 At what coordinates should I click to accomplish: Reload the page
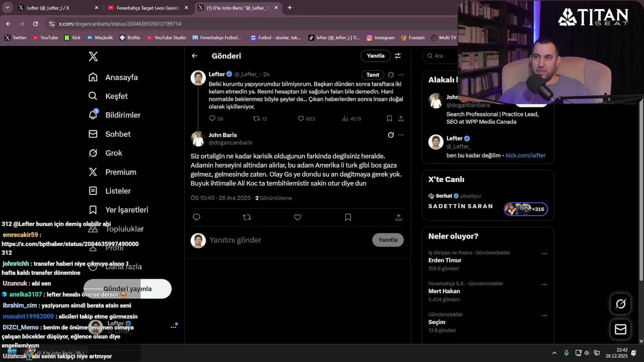(x=35, y=24)
